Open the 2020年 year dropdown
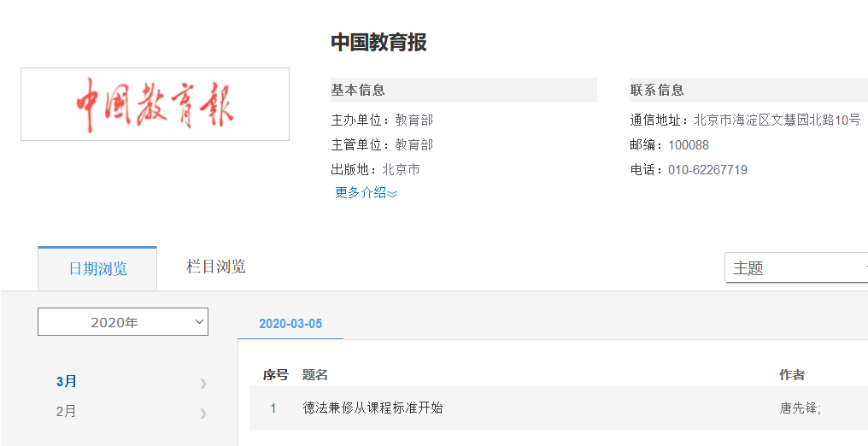The width and height of the screenshot is (868, 446). [x=123, y=322]
